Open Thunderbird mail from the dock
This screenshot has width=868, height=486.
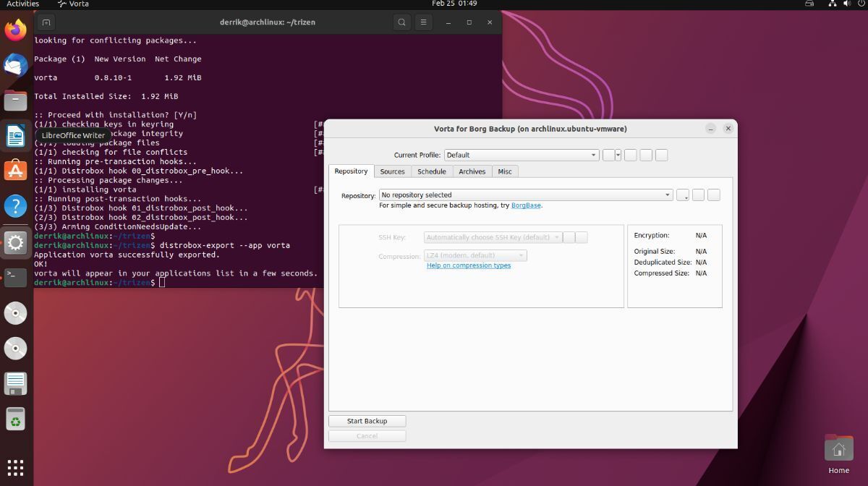15,65
